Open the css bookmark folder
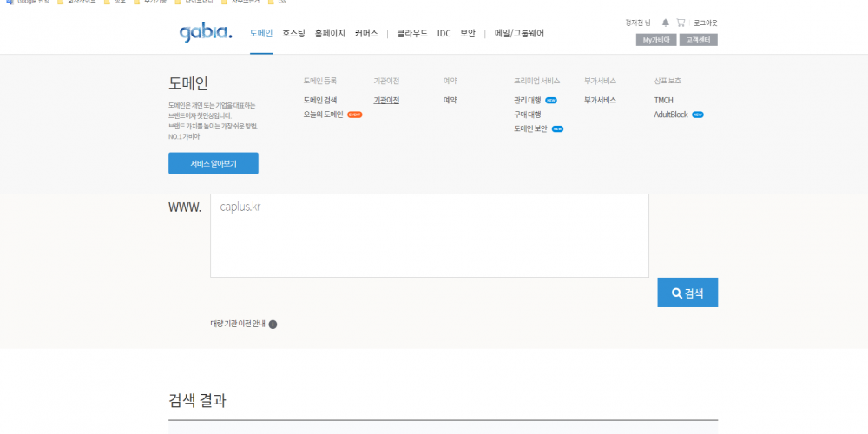The height and width of the screenshot is (434, 868). pos(277,2)
